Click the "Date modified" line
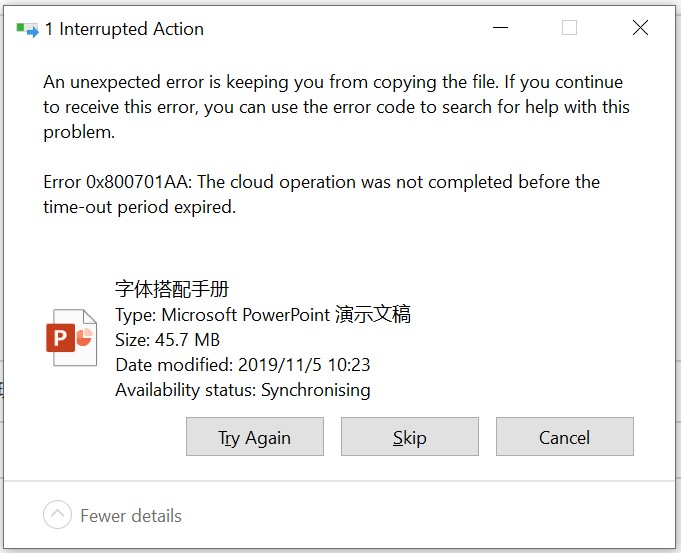 pos(242,365)
